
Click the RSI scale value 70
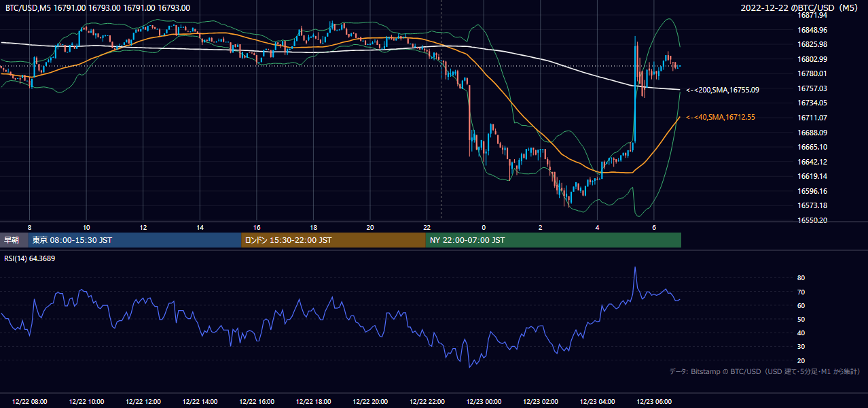click(801, 292)
